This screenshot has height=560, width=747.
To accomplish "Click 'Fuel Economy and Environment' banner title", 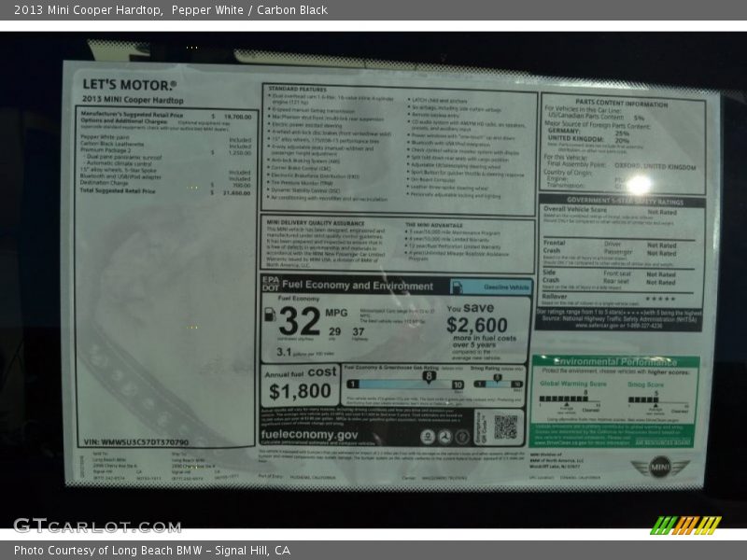I will [x=358, y=286].
